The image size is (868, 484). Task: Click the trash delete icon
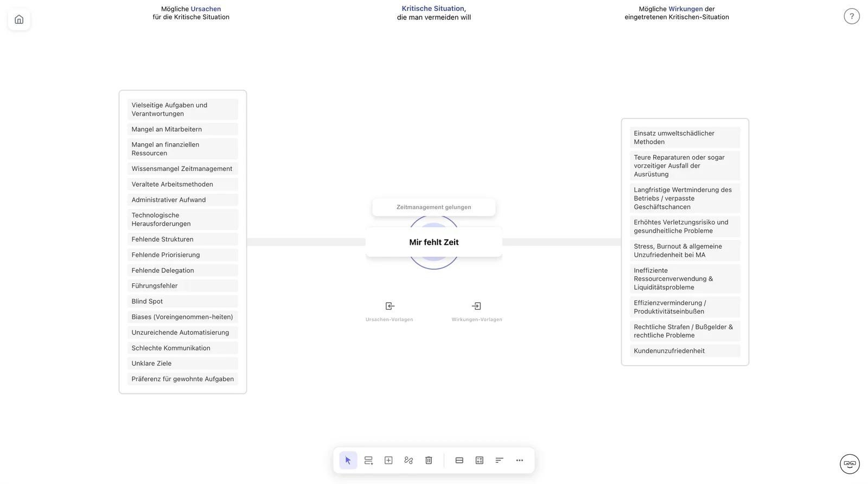(429, 460)
